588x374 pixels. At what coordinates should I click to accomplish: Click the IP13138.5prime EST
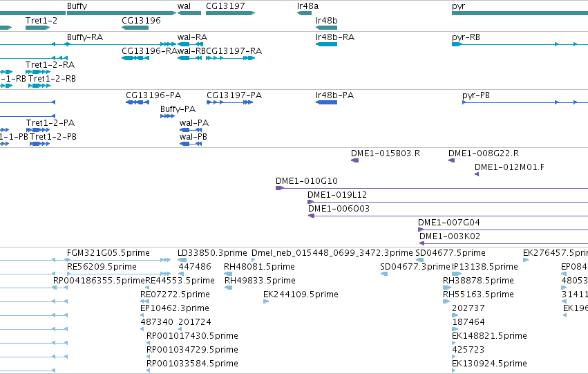click(457, 274)
